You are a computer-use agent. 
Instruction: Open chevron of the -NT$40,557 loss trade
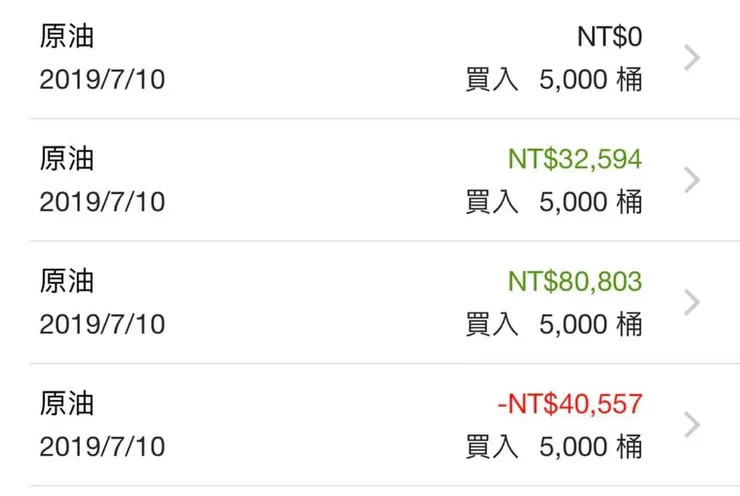click(691, 425)
